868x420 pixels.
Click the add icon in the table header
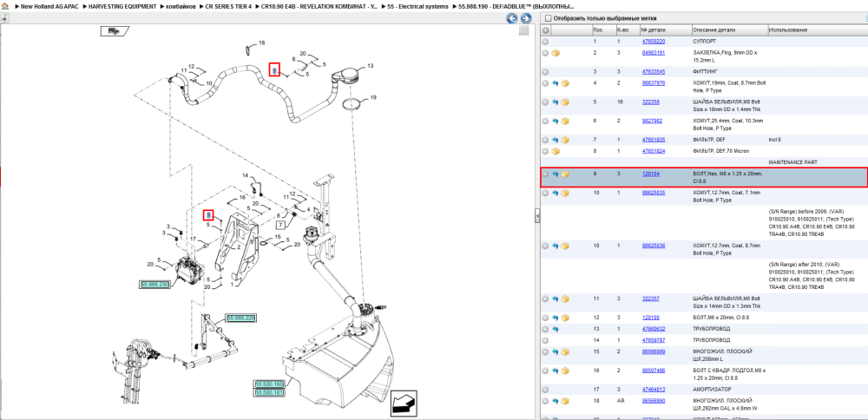point(546,30)
